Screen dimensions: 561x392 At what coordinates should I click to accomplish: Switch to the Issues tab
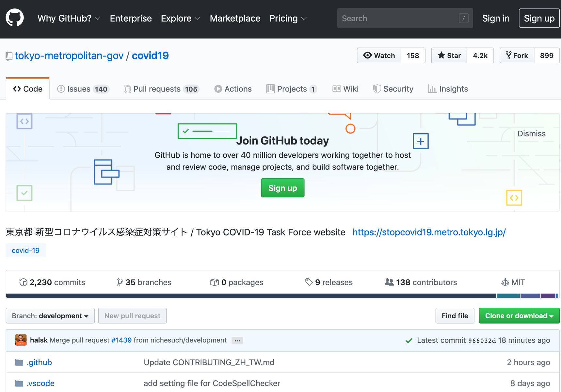click(x=83, y=89)
